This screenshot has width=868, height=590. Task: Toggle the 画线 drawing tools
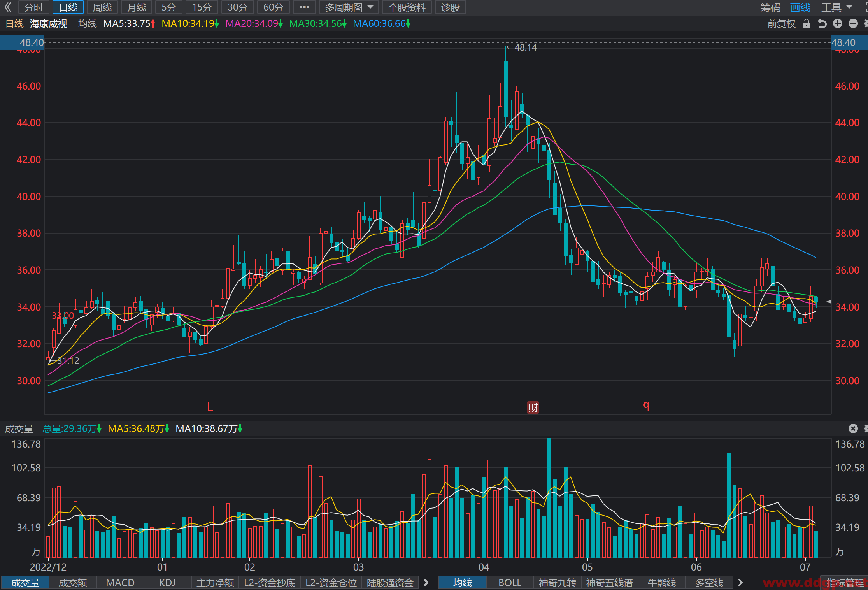point(800,7)
